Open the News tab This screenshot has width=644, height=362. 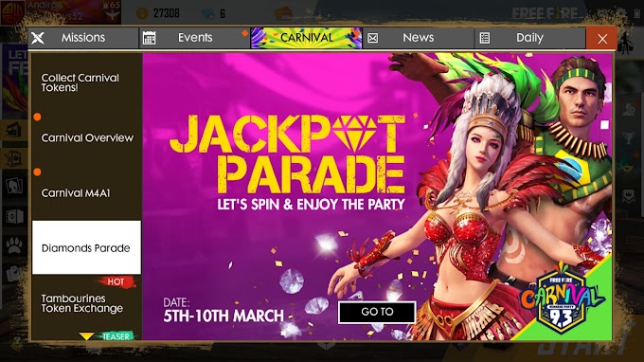[x=418, y=38]
